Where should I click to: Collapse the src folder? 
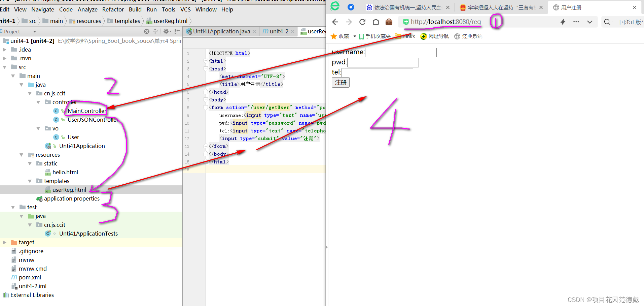coord(4,67)
